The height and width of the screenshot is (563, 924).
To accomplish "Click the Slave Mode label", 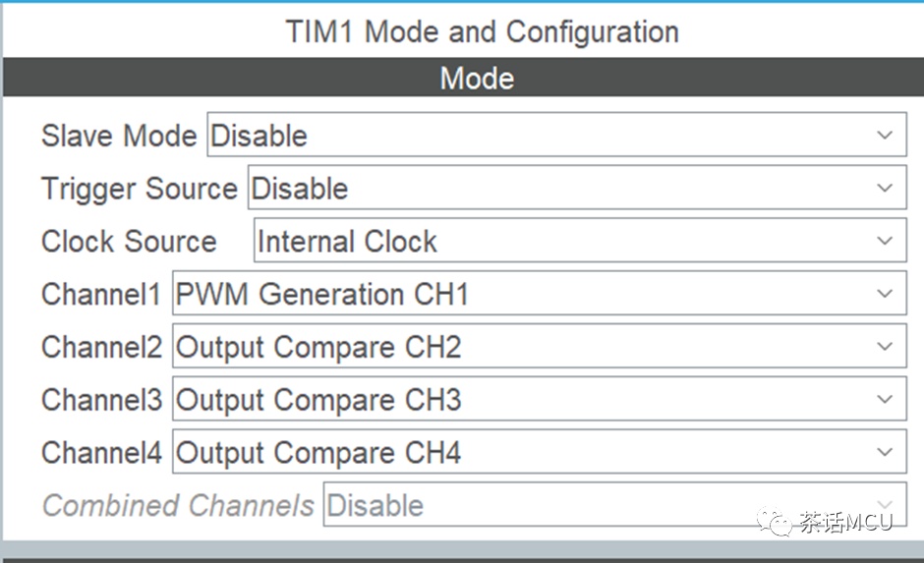I will click(x=118, y=136).
